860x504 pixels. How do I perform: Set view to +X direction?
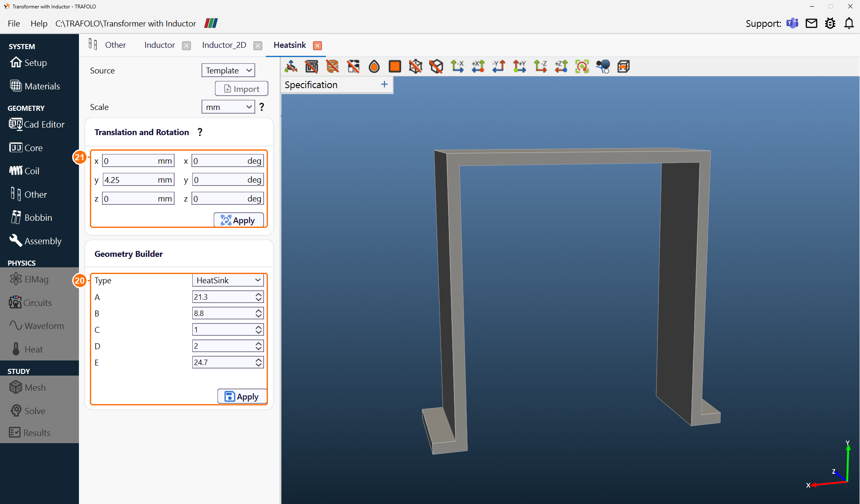tap(478, 66)
